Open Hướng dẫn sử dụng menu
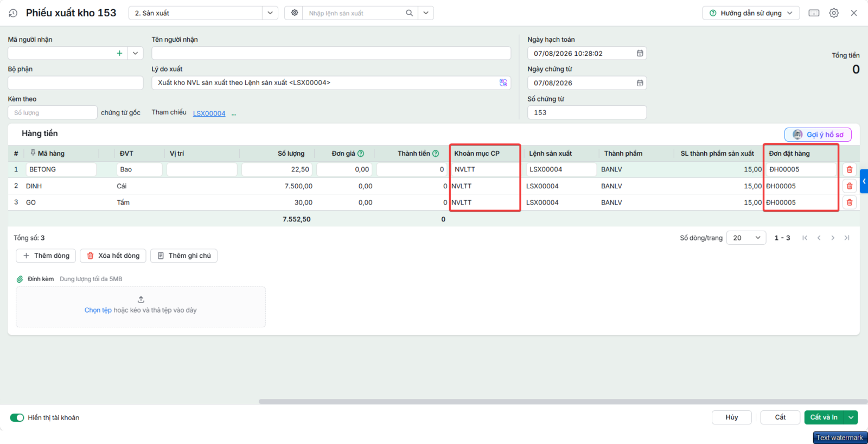Image resolution: width=868 pixels, height=444 pixels. point(751,13)
